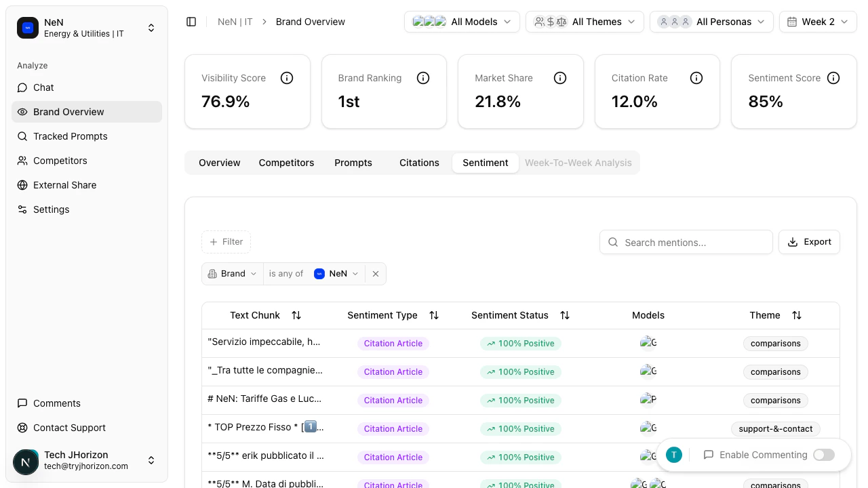Viewport: 868px width, 488px height.
Task: Enable the commenting toggle
Action: (x=823, y=455)
